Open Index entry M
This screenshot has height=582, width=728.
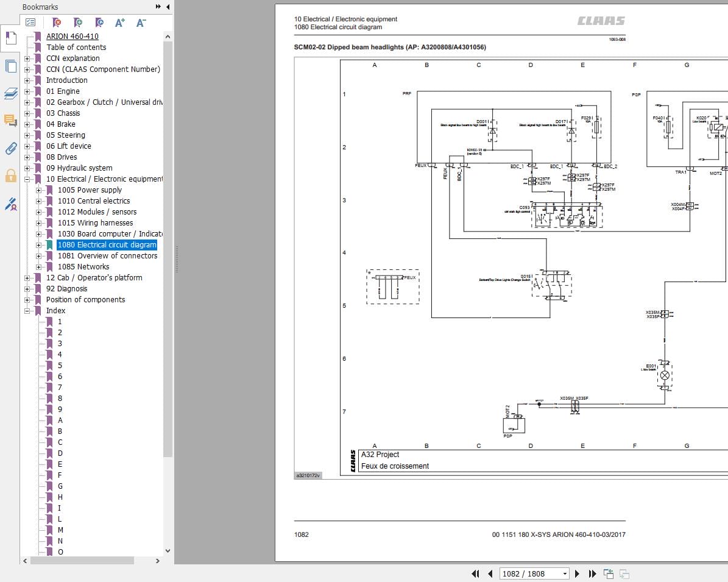pyautogui.click(x=60, y=530)
